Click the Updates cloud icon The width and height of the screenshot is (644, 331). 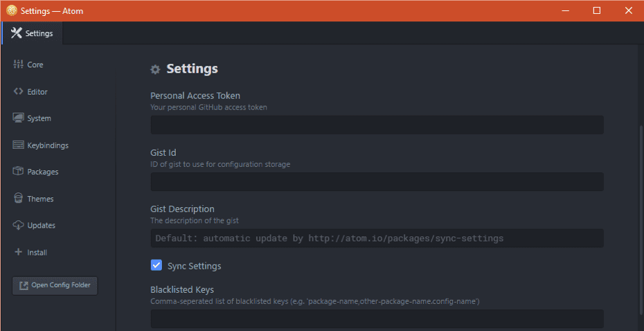(18, 225)
